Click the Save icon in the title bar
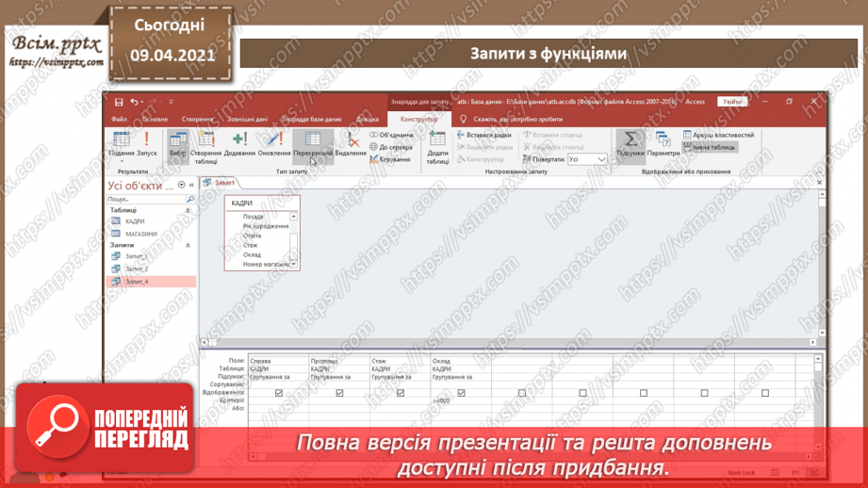The image size is (868, 488). coord(119,102)
